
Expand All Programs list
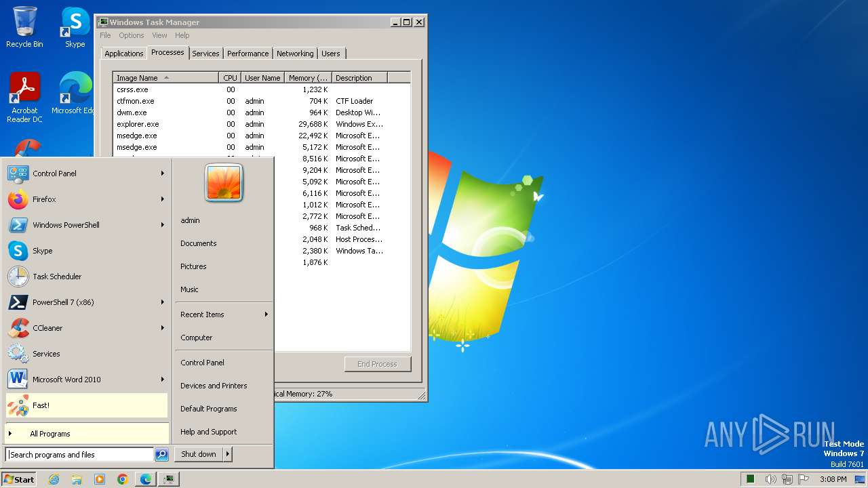(x=87, y=434)
